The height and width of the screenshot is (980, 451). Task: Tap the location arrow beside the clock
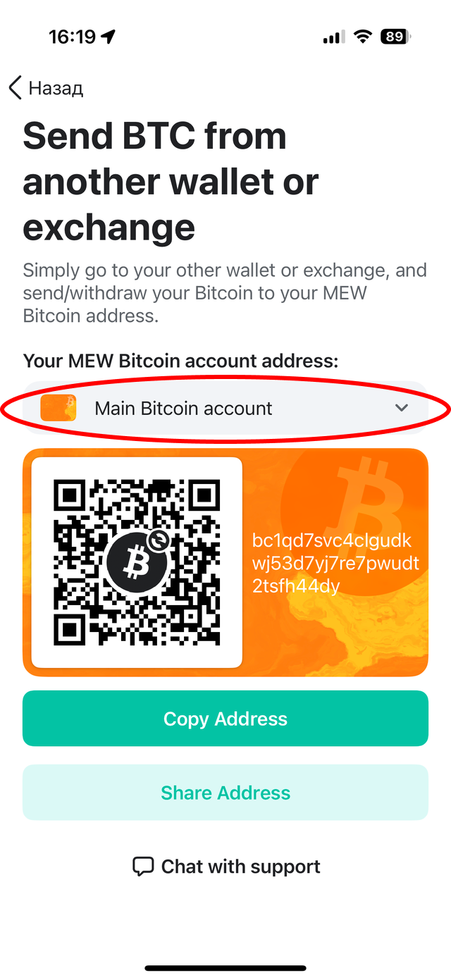tap(108, 36)
